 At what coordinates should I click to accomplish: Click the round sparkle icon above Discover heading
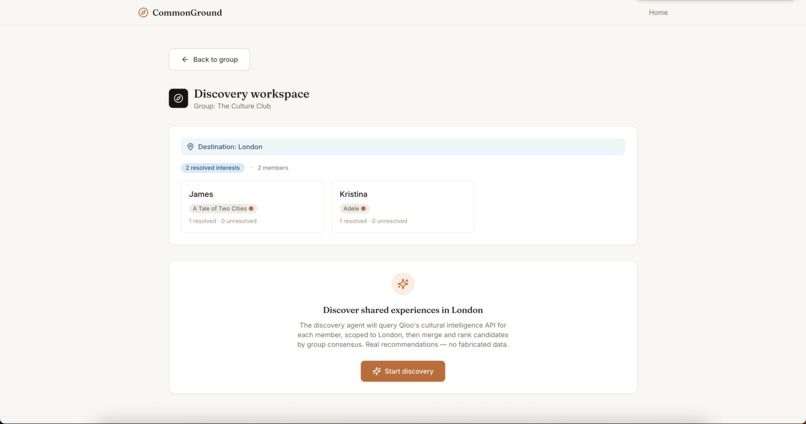403,284
